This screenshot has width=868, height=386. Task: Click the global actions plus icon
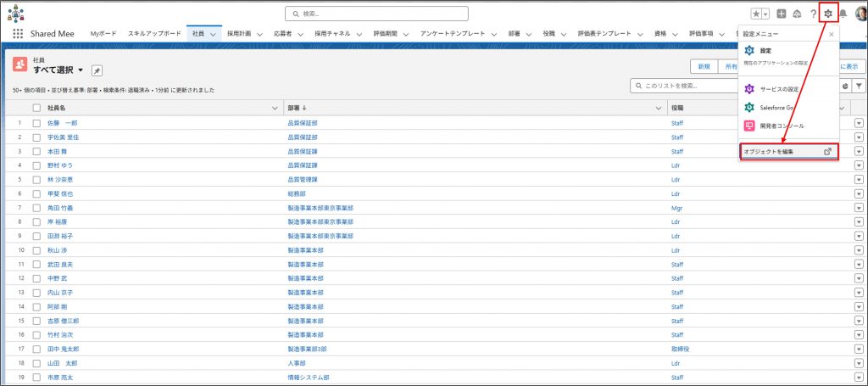tap(782, 14)
